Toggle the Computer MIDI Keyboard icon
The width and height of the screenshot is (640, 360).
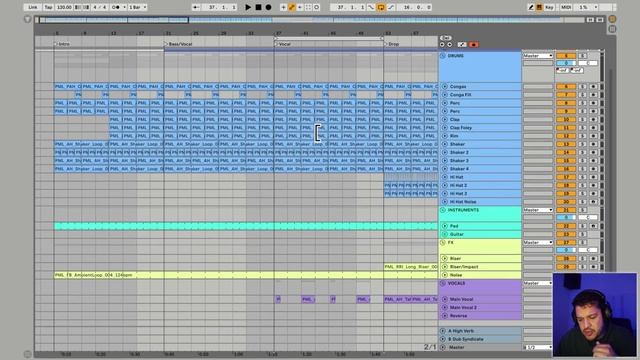click(539, 7)
